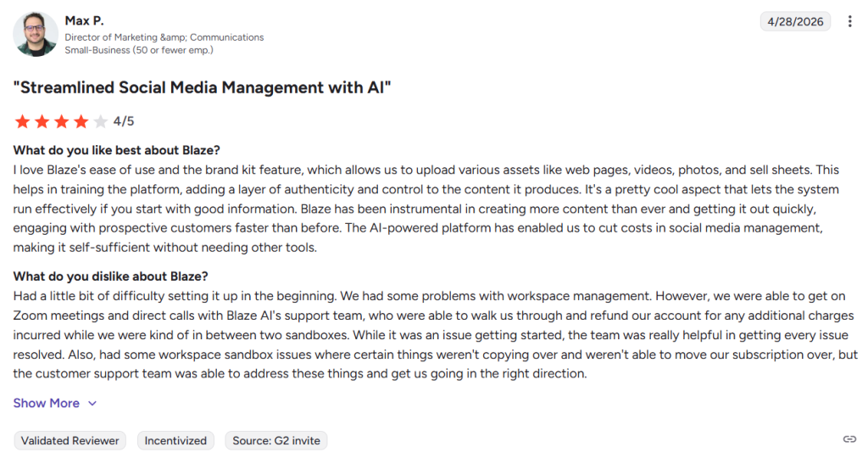
Task: Open the reviewer name Max P.
Action: 84,21
